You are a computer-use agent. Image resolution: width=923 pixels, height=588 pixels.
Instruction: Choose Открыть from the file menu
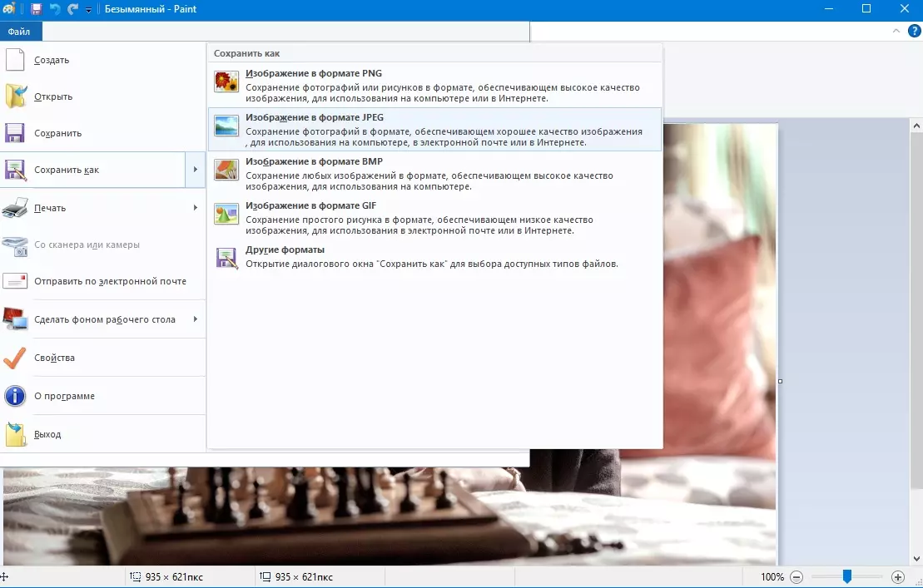tap(53, 96)
